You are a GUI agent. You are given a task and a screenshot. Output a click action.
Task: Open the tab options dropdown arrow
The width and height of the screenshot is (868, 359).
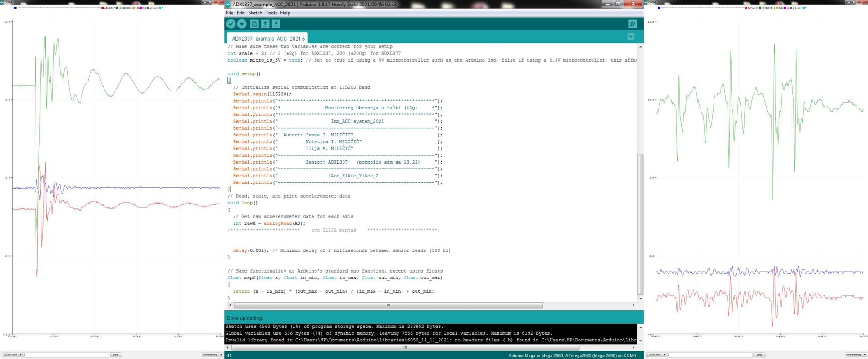click(x=631, y=37)
